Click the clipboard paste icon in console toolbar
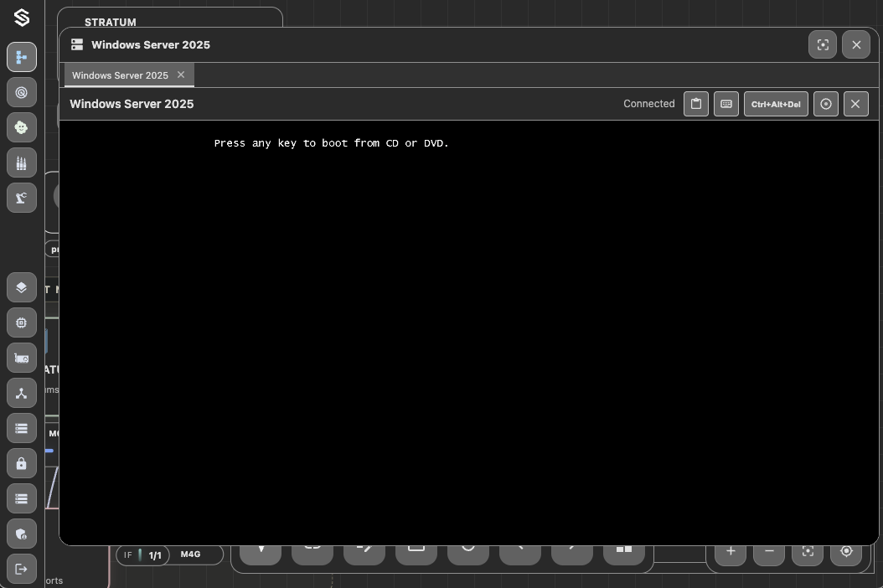This screenshot has height=588, width=883. pyautogui.click(x=696, y=104)
